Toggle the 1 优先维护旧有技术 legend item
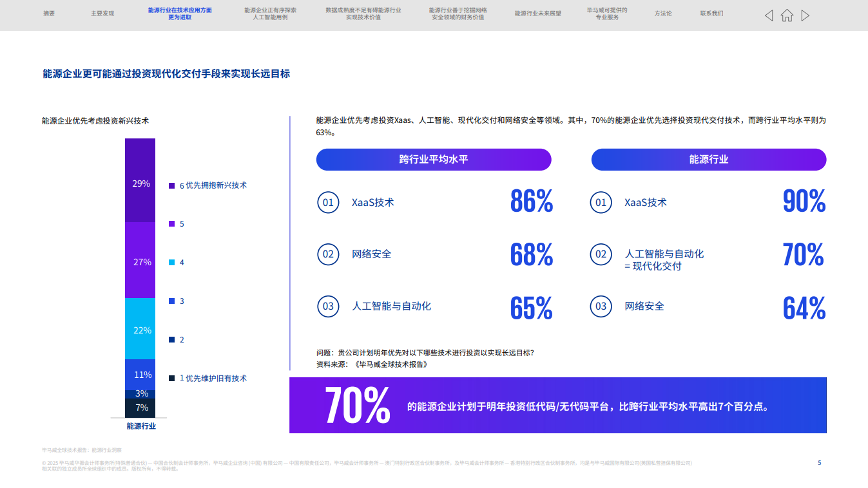868x488 pixels. [x=207, y=379]
